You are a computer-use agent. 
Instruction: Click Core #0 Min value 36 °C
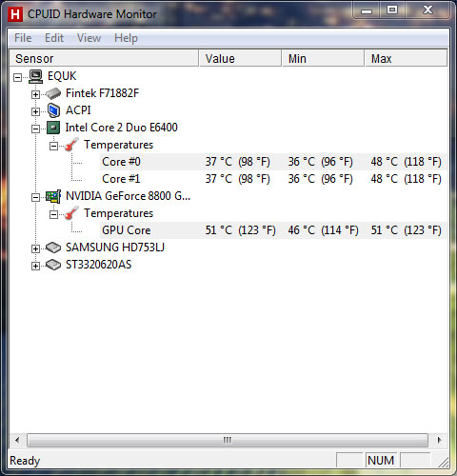point(321,162)
